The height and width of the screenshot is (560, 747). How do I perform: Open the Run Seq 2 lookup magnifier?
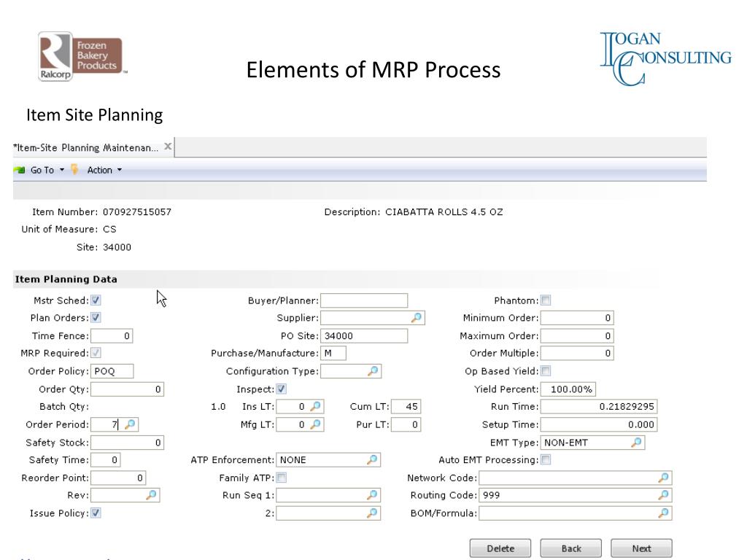[x=372, y=513]
